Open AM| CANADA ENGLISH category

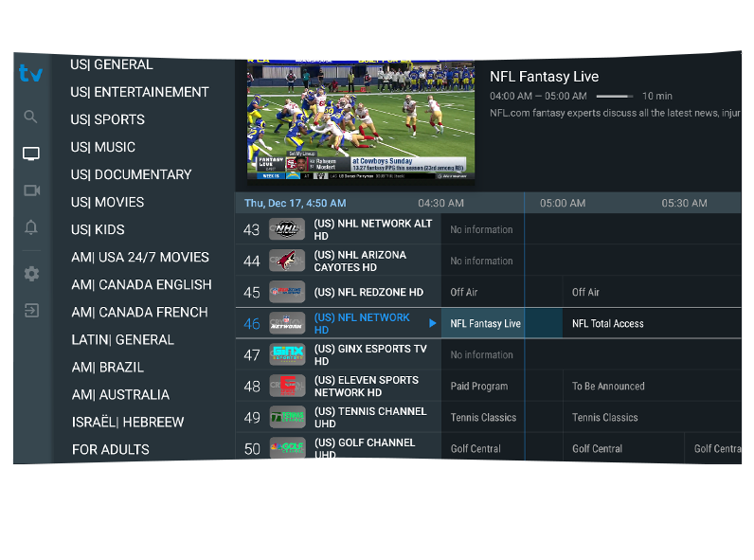coord(141,284)
